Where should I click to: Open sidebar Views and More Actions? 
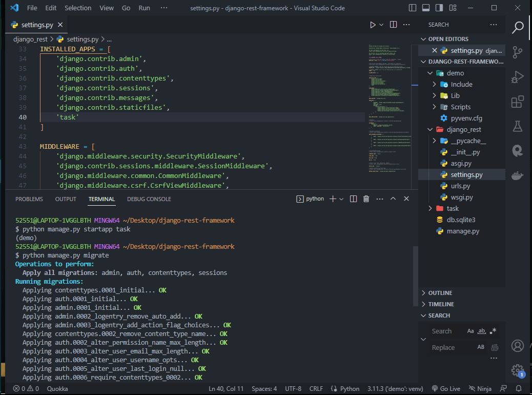(x=494, y=25)
